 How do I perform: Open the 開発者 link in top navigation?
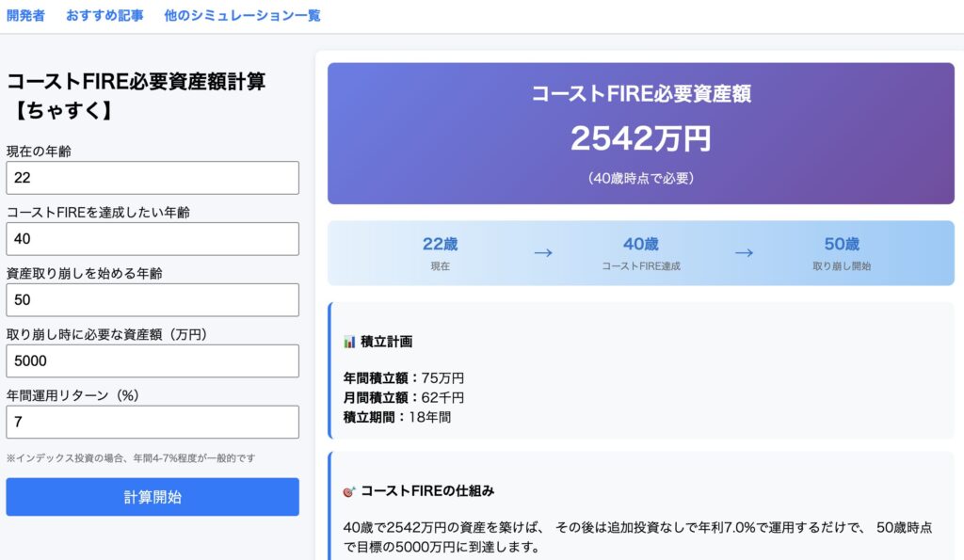point(25,15)
